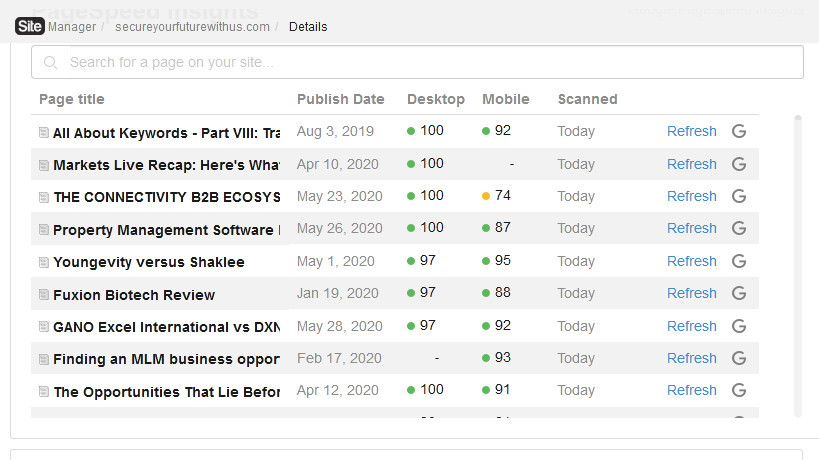Open THE CONNECTIVITY B2B ECOSYS page title

(x=167, y=197)
